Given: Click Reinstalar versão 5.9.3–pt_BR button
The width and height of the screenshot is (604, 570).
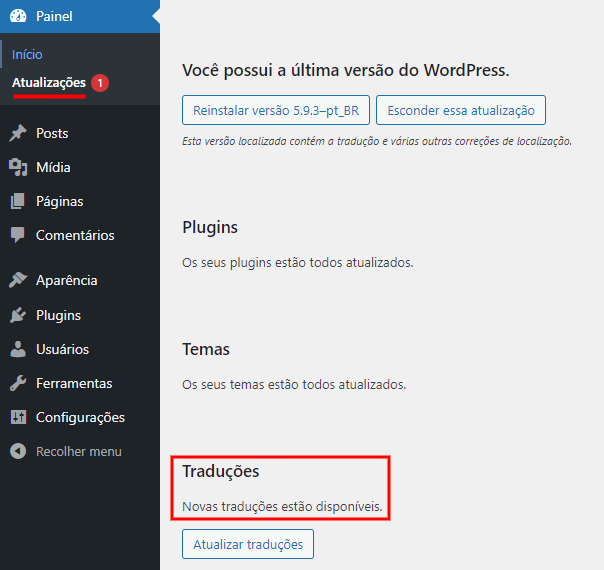Looking at the screenshot, I should click(276, 110).
